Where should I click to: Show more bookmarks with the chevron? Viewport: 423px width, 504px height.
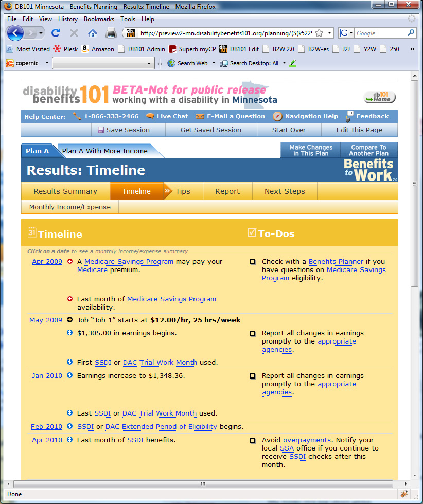412,49
